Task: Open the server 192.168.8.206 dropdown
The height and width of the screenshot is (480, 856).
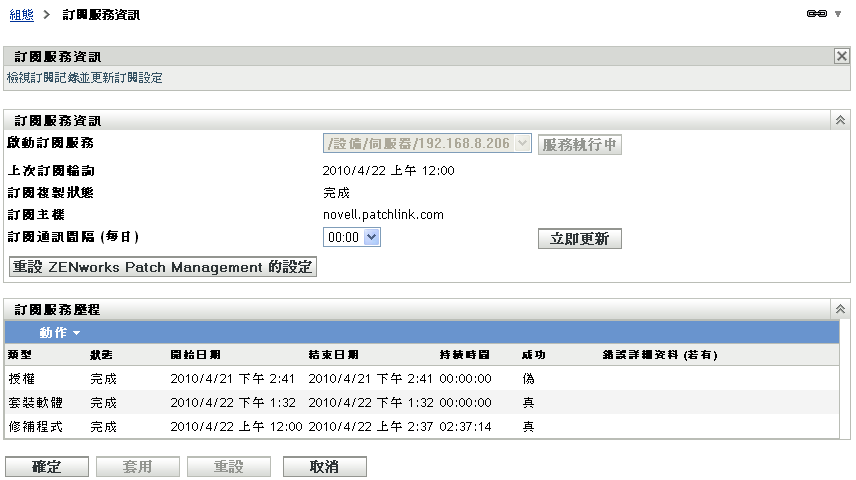Action: click(x=427, y=144)
